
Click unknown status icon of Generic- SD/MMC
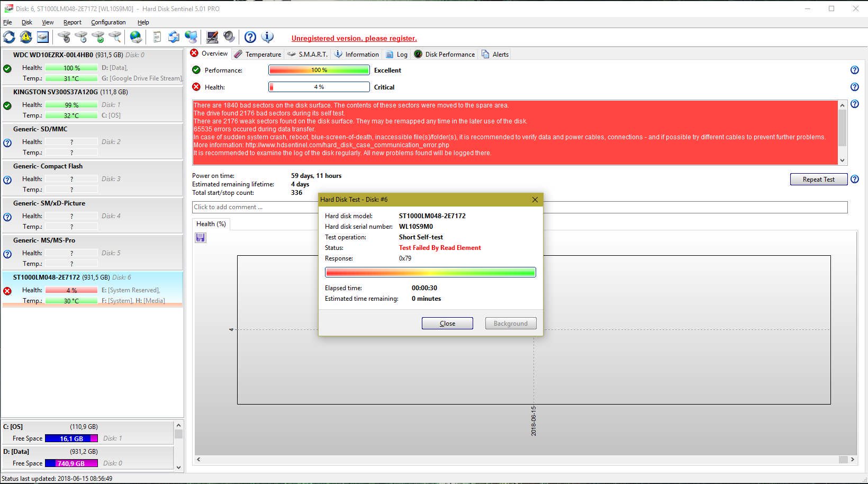click(x=7, y=142)
